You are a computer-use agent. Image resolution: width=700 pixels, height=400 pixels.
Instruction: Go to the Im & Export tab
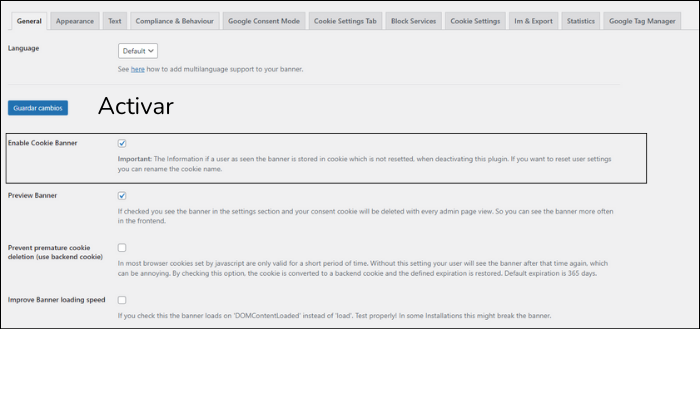tap(533, 20)
